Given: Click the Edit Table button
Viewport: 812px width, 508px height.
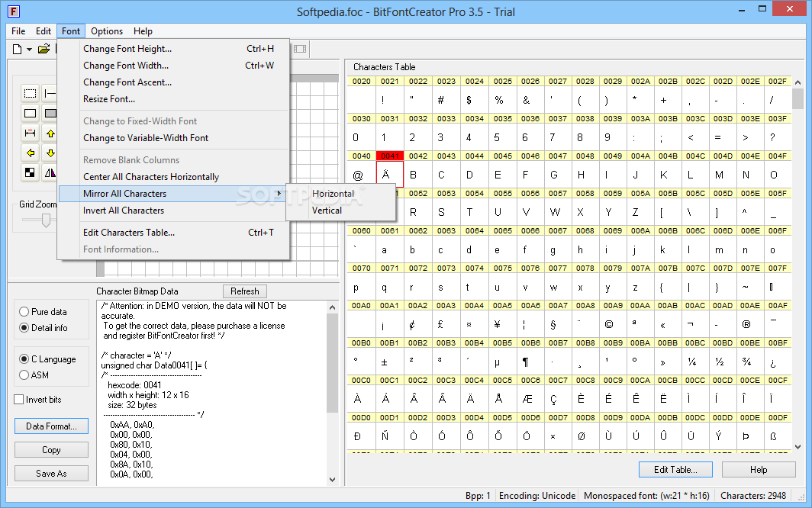Looking at the screenshot, I should point(675,470).
